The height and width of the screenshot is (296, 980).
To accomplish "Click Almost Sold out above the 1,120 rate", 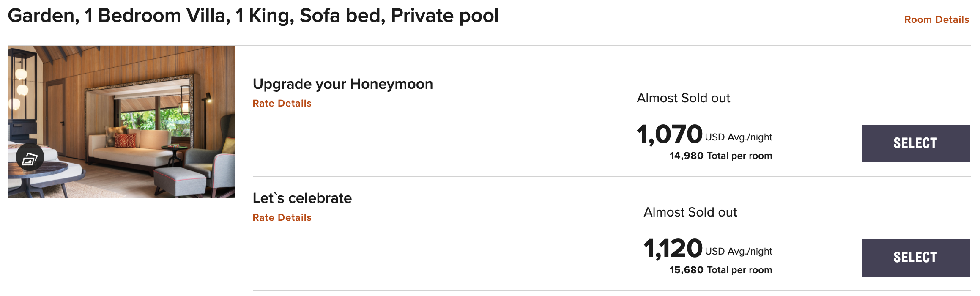I will [x=690, y=212].
